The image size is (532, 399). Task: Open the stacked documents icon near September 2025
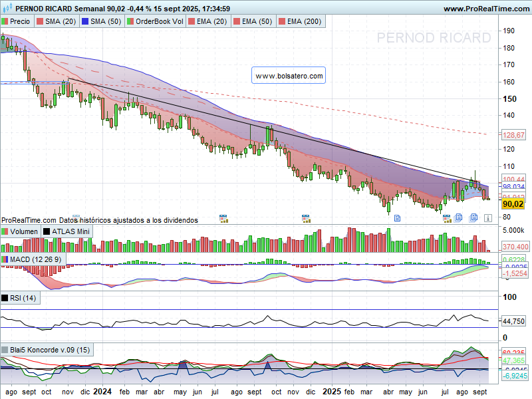point(473,217)
